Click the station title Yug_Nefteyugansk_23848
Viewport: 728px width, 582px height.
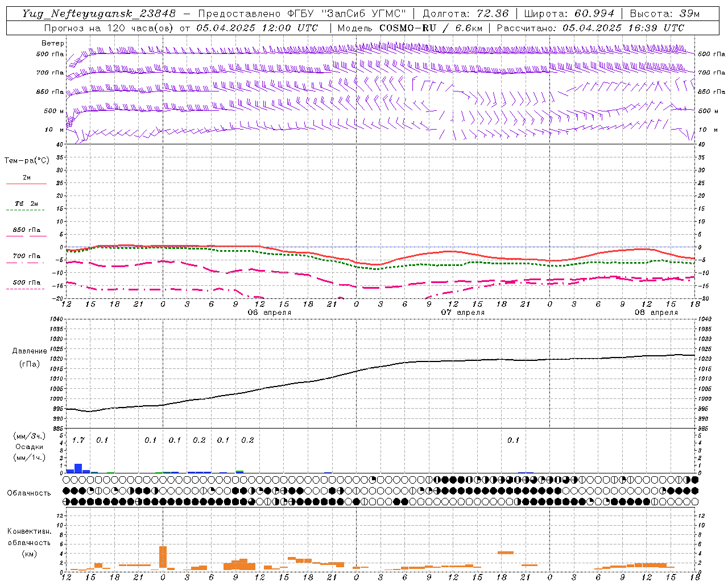pos(99,14)
